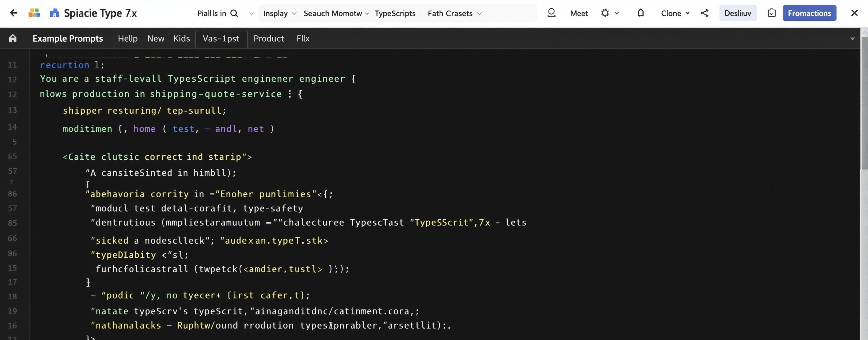Click 'moducl test detal-corafit' line
This screenshot has width=868, height=340.
[x=197, y=208]
